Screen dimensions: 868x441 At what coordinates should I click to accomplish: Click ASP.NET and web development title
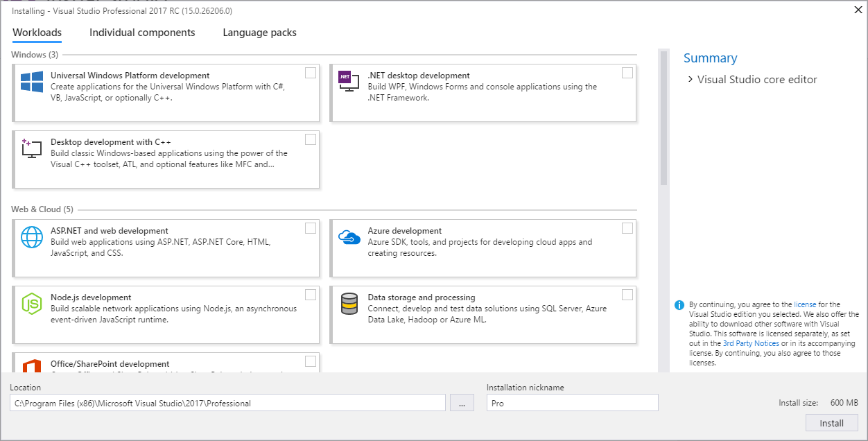pyautogui.click(x=110, y=231)
